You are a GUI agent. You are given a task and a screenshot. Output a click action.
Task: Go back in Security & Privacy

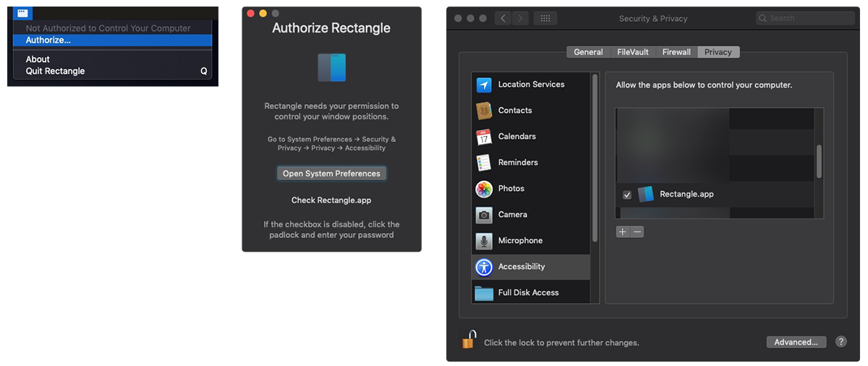tap(503, 18)
